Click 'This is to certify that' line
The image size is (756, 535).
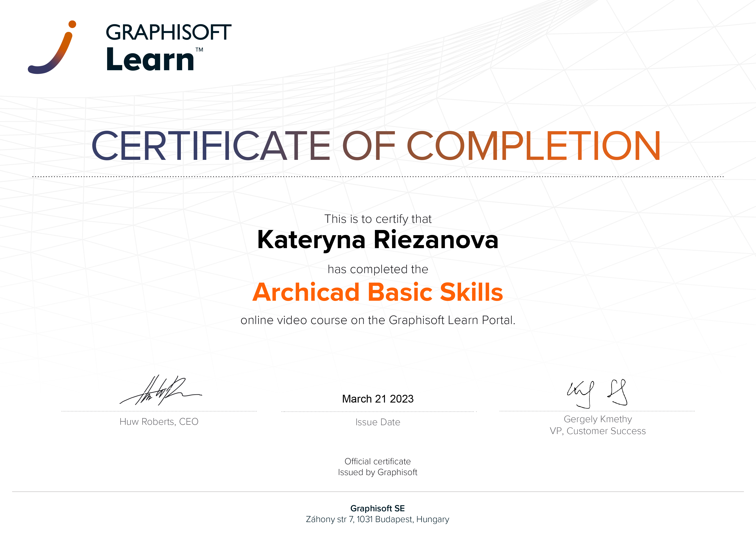pyautogui.click(x=378, y=219)
